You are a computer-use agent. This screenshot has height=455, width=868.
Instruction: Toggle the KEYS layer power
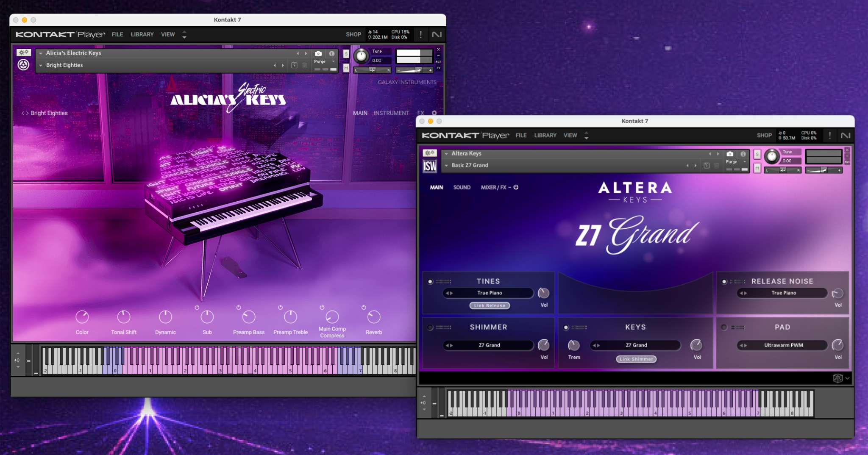[566, 327]
